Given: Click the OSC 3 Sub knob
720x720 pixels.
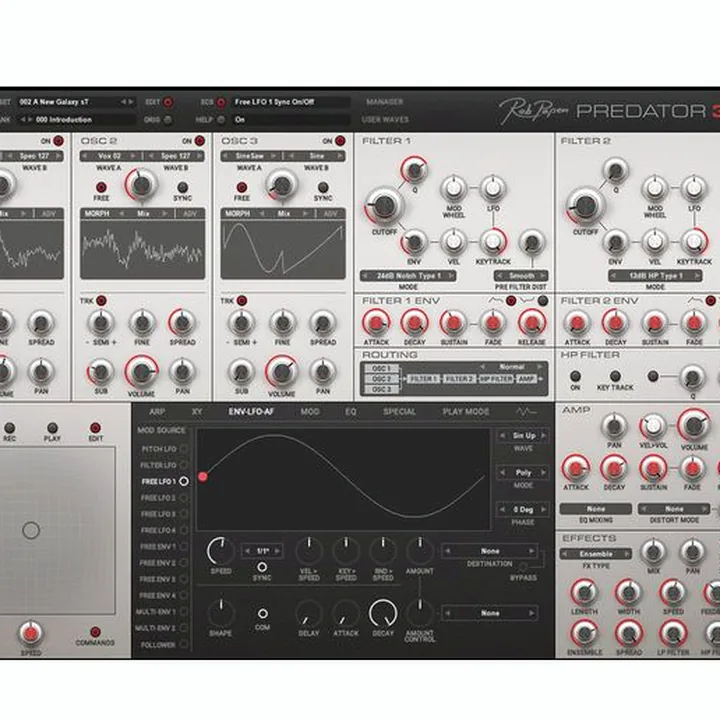Looking at the screenshot, I should pyautogui.click(x=242, y=372).
